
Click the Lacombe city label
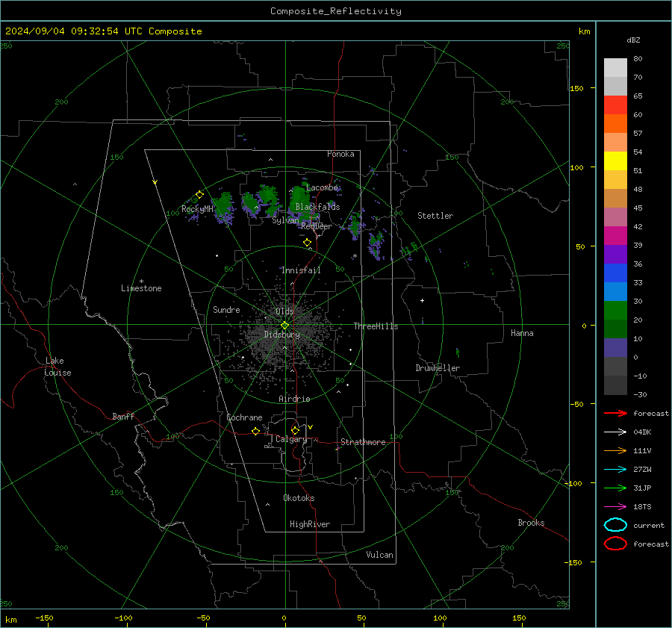[322, 187]
